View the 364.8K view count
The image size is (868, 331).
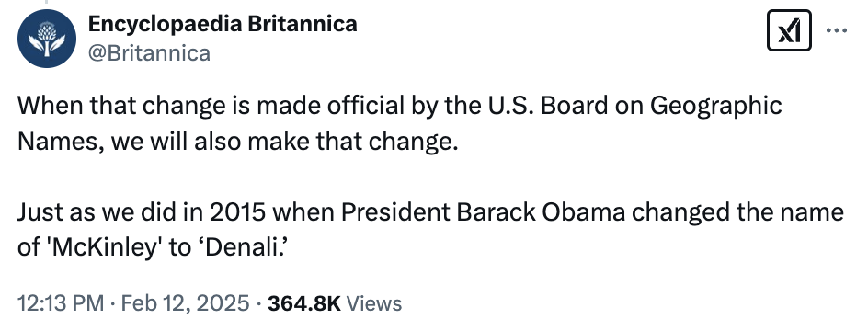(x=304, y=303)
